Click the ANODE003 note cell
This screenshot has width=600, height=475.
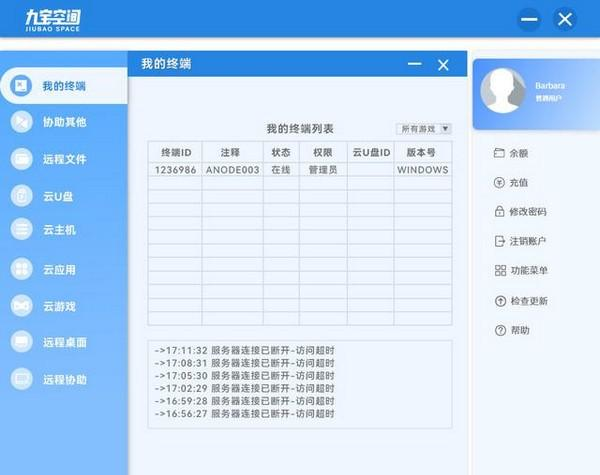tap(233, 170)
